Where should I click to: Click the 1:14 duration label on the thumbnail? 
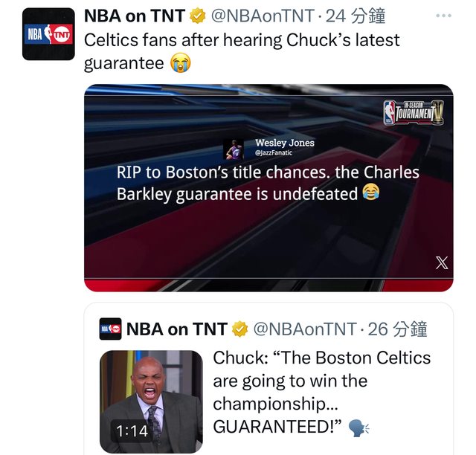click(x=132, y=430)
